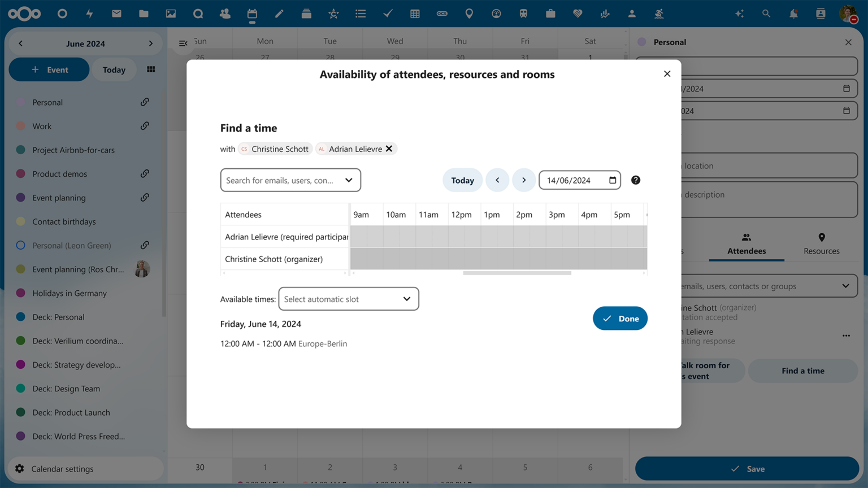The height and width of the screenshot is (488, 868).
Task: Click the availability grid horizontal scrollbar
Action: (x=517, y=272)
